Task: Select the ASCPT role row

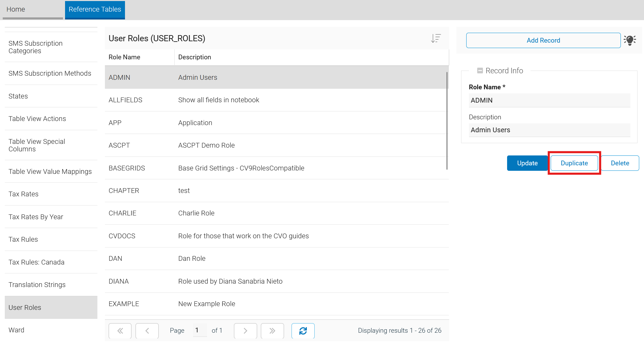Action: pyautogui.click(x=277, y=146)
